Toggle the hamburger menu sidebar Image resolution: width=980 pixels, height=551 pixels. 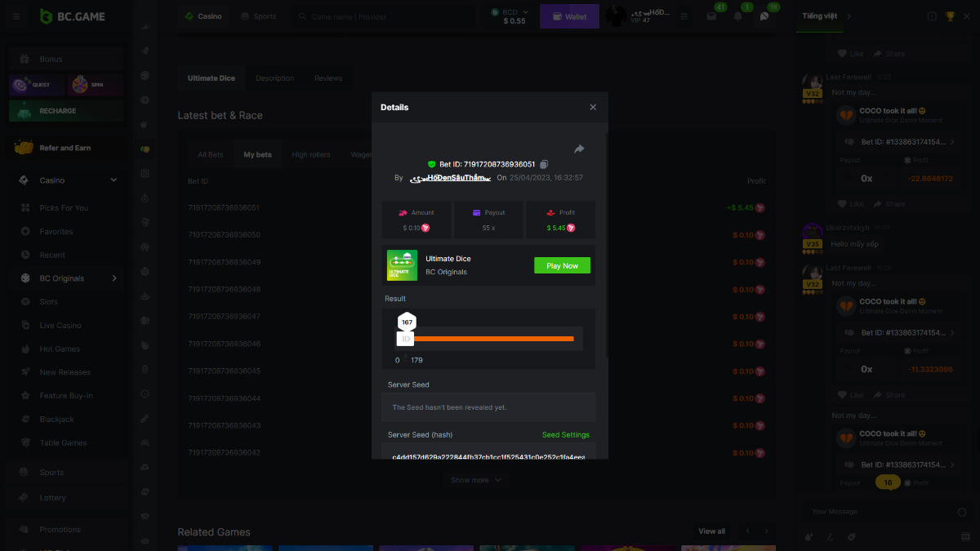[x=17, y=16]
